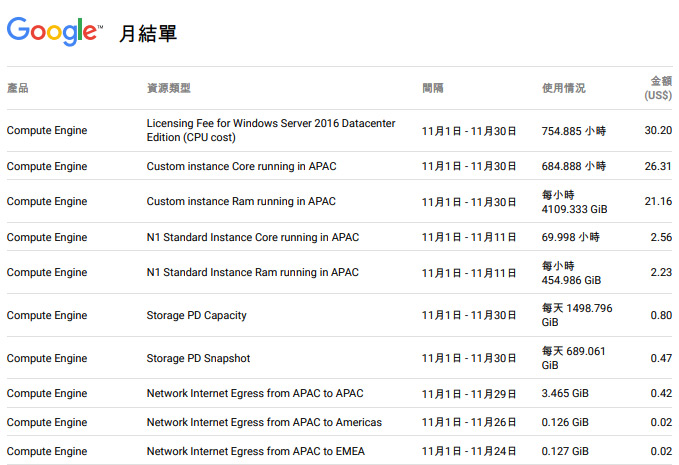
Task: Click the 2.23 amount
Action: 661,272
